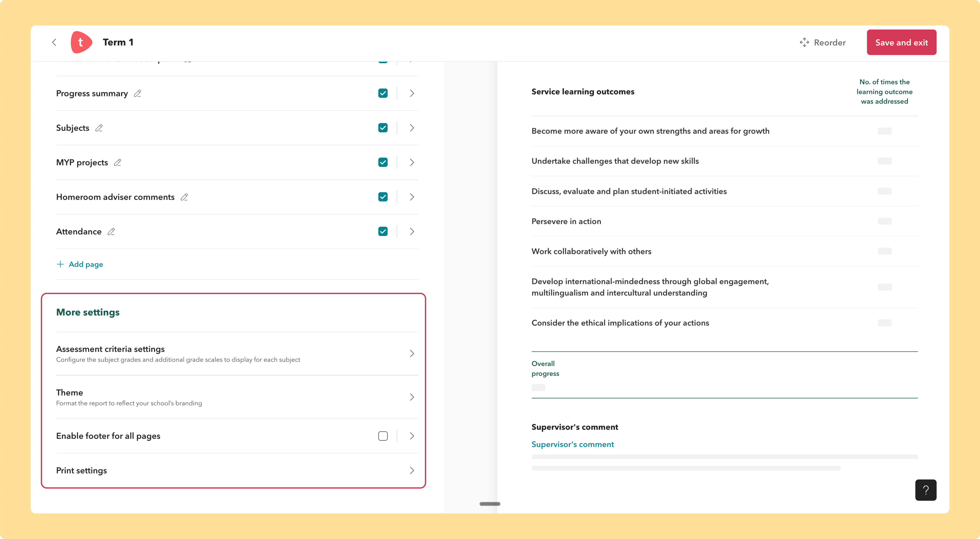This screenshot has height=539, width=980.
Task: Uncheck the Subjects checkbox
Action: point(383,128)
